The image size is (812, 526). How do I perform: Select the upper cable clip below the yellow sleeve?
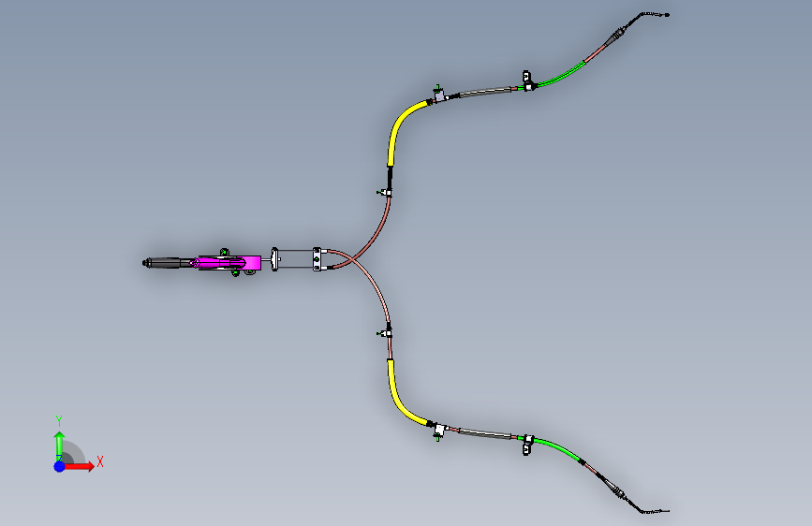point(385,193)
